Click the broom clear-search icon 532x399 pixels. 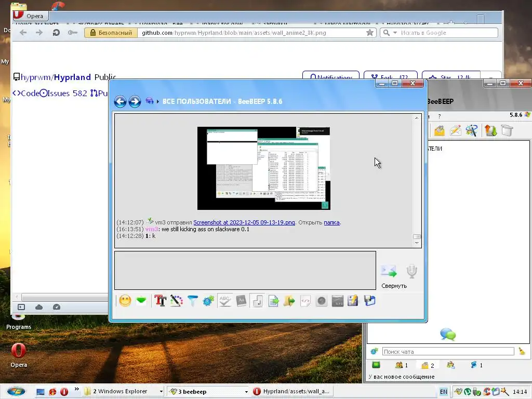522,352
